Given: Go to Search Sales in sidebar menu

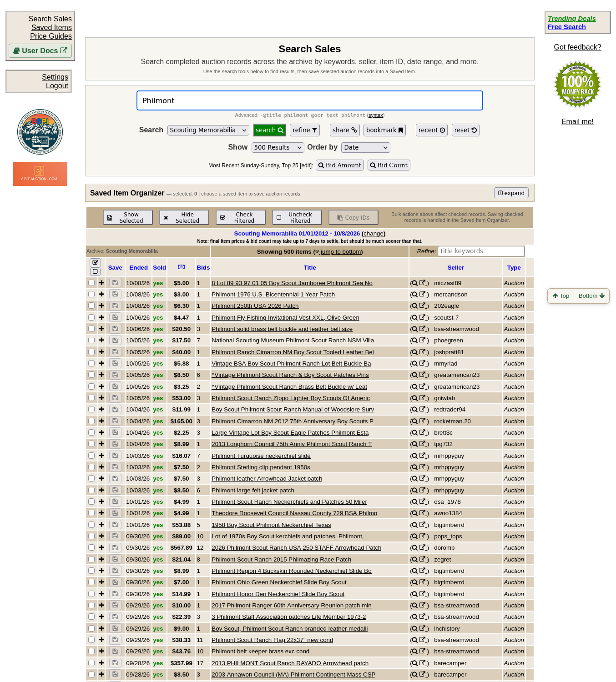Looking at the screenshot, I should (x=50, y=19).
